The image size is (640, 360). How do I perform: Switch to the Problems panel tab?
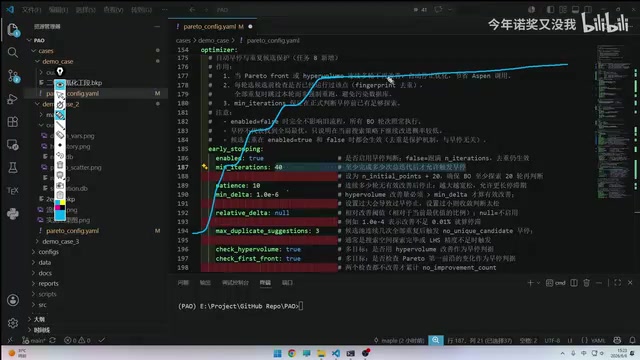coord(183,282)
